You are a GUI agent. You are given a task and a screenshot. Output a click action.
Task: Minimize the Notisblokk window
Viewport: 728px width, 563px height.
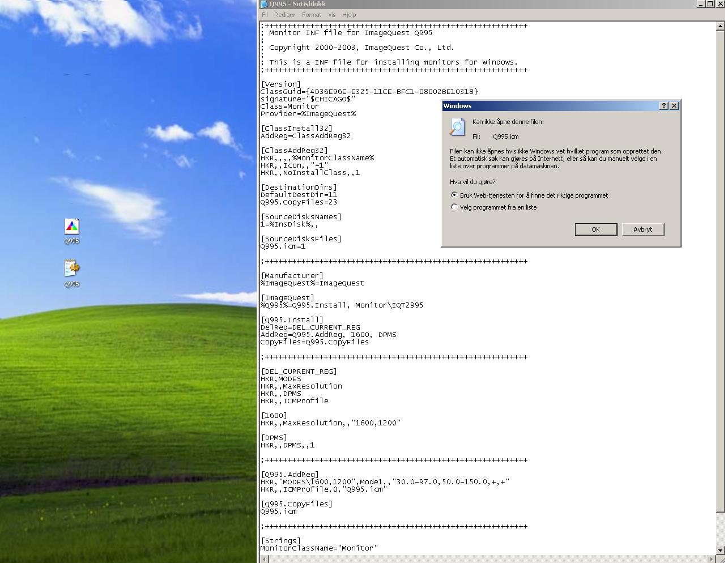(x=701, y=4)
